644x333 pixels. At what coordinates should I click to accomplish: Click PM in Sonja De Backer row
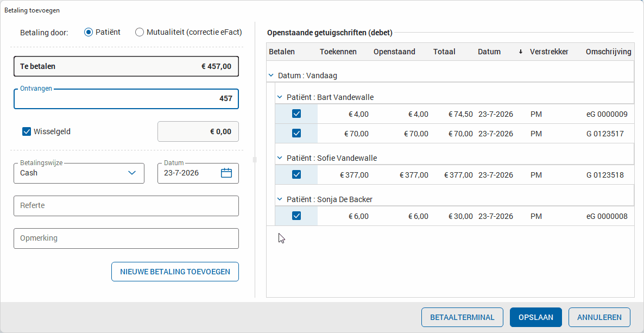pyautogui.click(x=536, y=216)
